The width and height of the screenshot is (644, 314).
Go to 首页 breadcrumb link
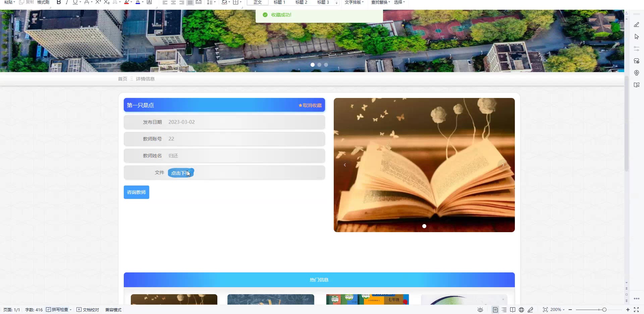122,79
